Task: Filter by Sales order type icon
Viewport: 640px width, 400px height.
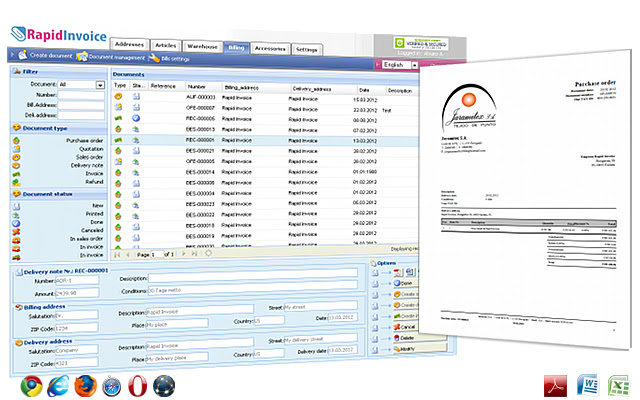Action: 16,157
